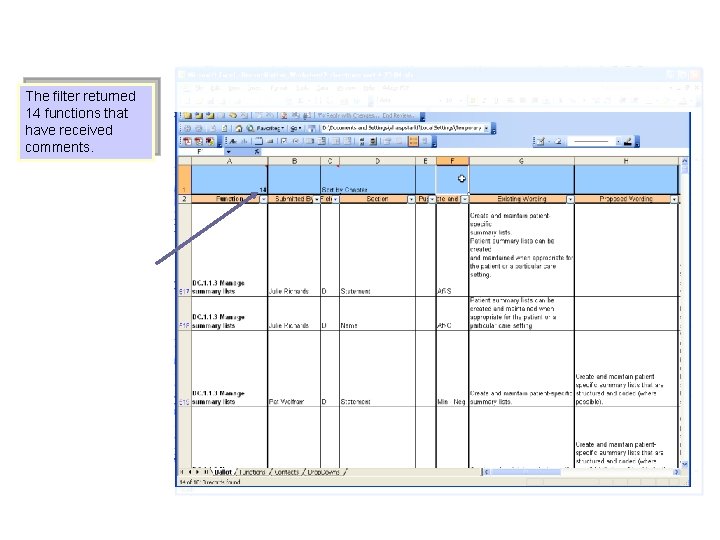
Task: Open the Proposed Wording filter dropdown
Action: 674,199
